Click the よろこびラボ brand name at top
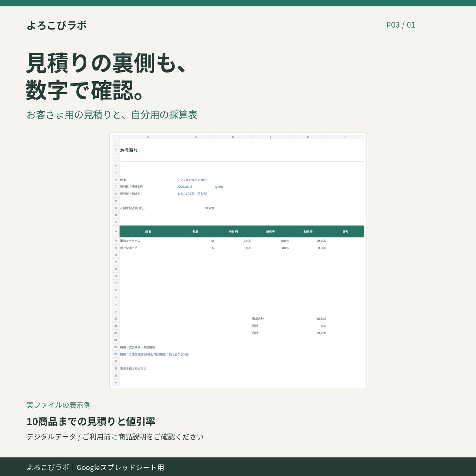The image size is (476, 476). tap(57, 25)
